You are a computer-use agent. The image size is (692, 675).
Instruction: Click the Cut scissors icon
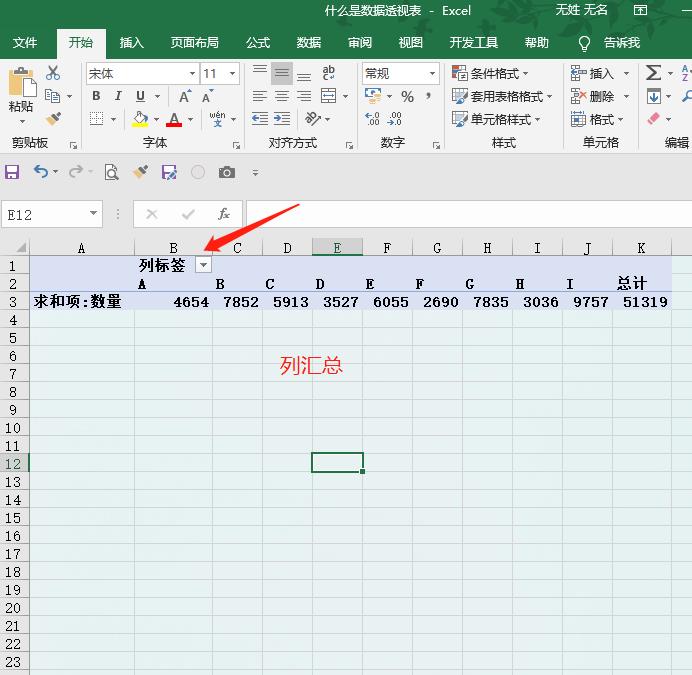pos(53,73)
